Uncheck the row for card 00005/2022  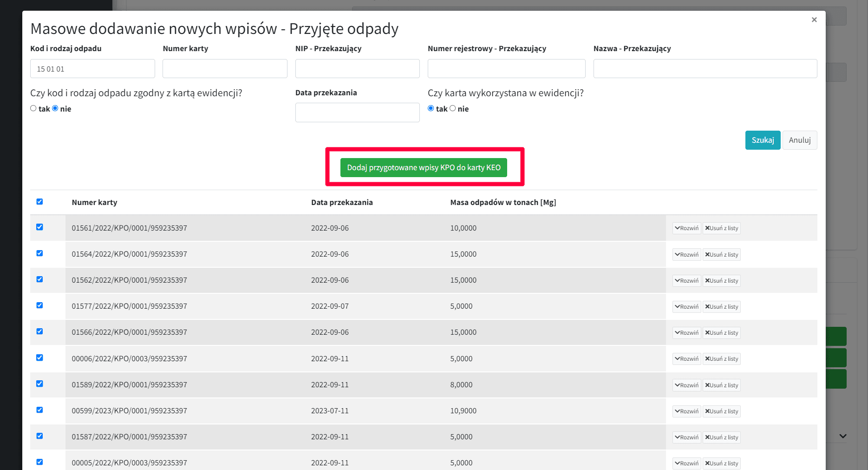pos(39,462)
